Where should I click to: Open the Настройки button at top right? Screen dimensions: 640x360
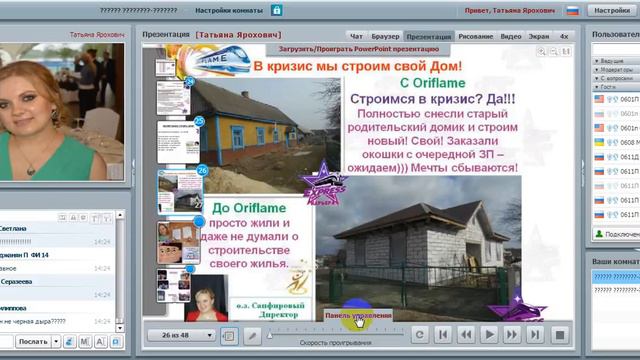[x=612, y=11]
